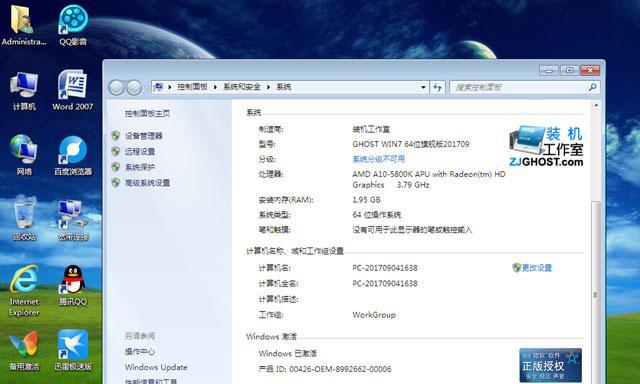Maximize the System window

tap(569, 71)
